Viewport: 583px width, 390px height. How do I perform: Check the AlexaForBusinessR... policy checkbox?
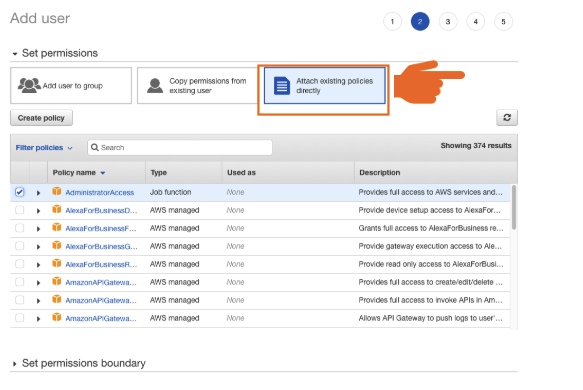(20, 264)
